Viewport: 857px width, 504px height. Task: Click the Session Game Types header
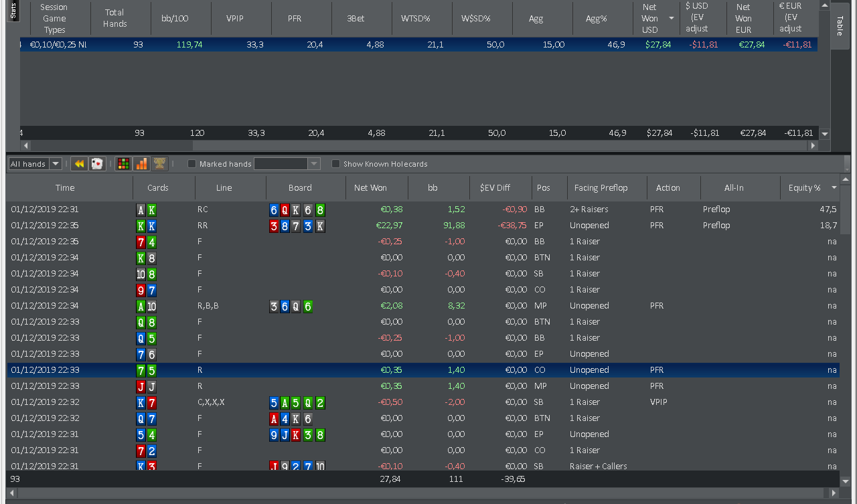coord(54,18)
